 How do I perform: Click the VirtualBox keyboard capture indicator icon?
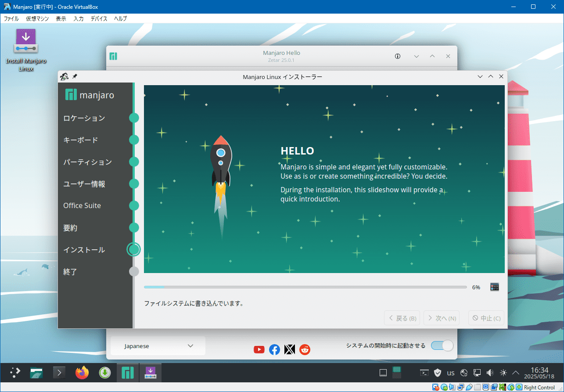(x=519, y=387)
